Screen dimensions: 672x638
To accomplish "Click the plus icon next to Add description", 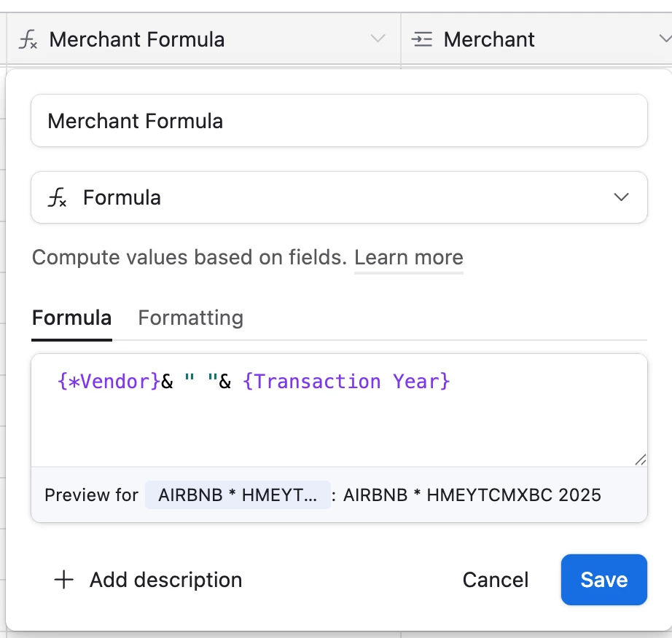I will coord(64,580).
